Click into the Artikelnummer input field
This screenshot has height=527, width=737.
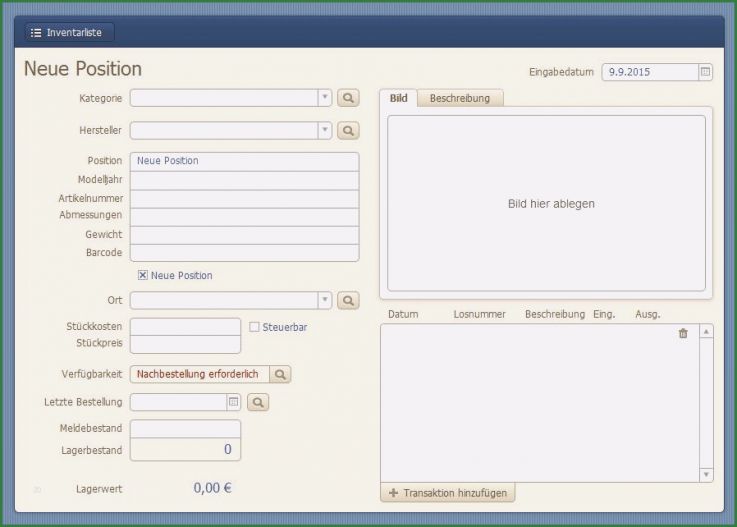[x=244, y=199]
